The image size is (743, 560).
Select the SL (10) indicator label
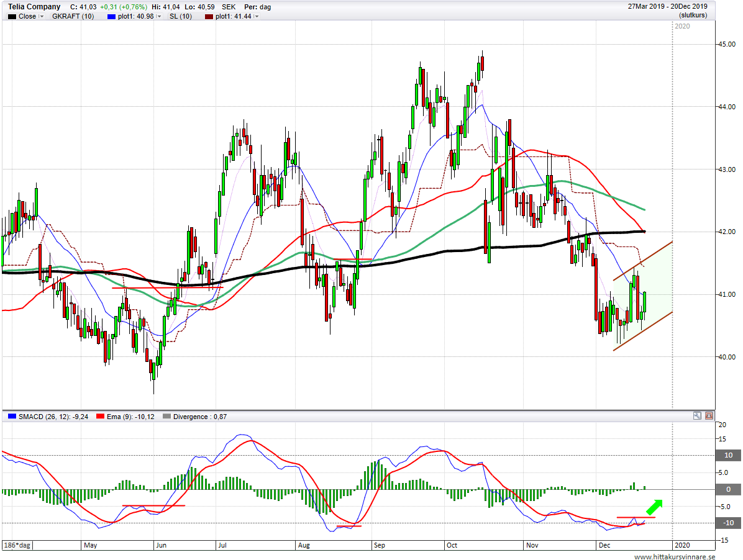(181, 16)
